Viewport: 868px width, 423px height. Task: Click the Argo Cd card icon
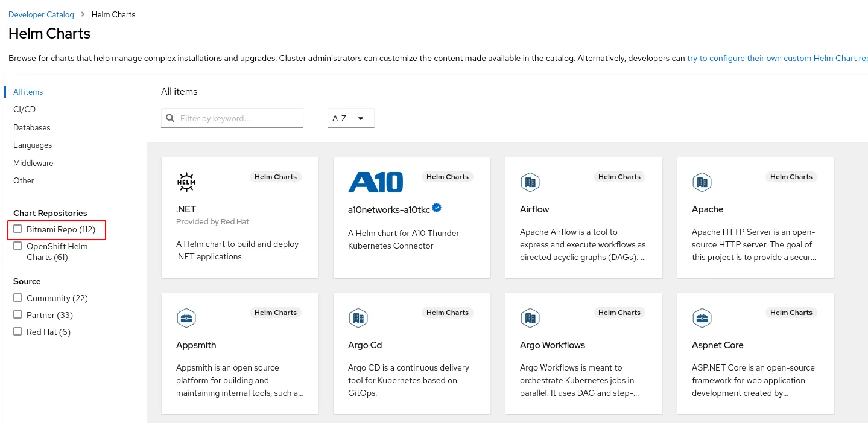coord(358,317)
